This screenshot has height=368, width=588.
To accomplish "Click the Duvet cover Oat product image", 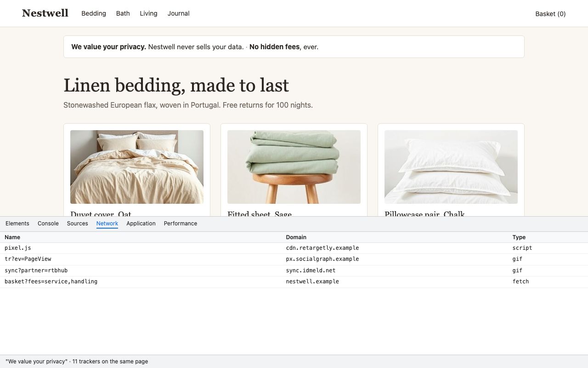I will 137,167.
